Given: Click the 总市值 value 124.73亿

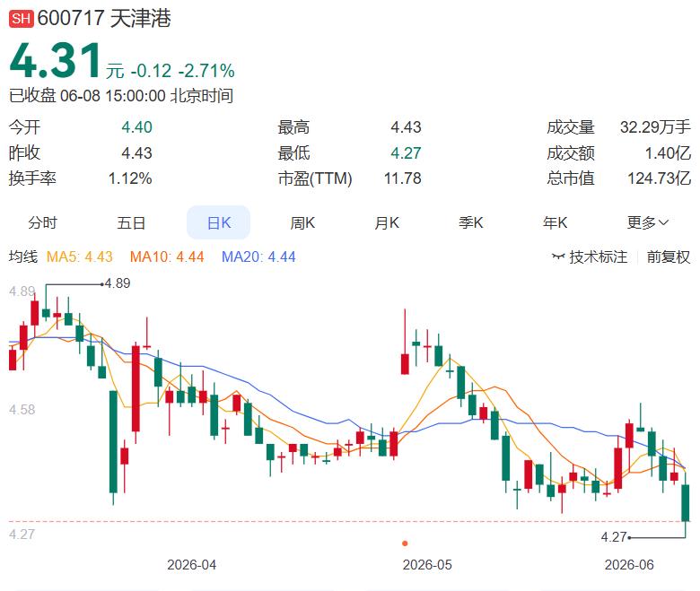Looking at the screenshot, I should (660, 178).
